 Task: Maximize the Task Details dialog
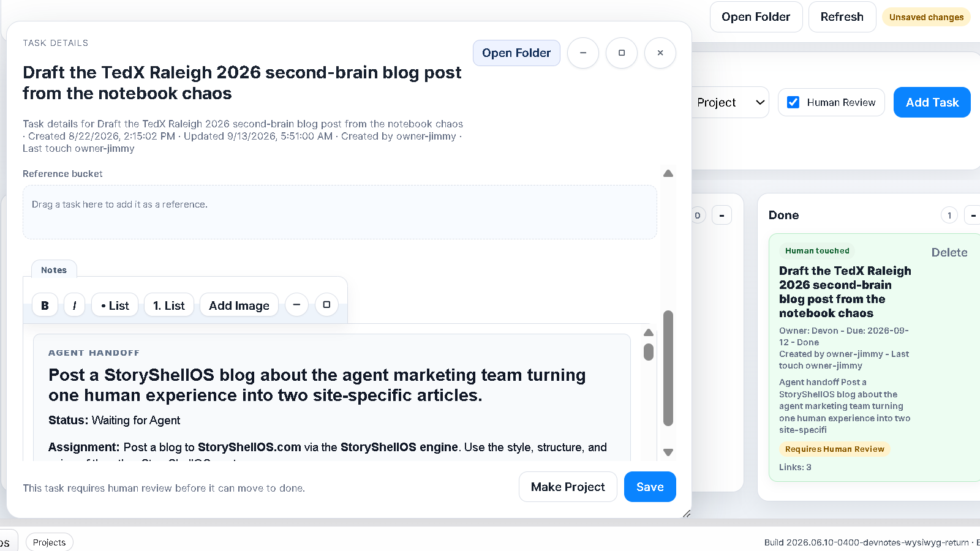[x=622, y=53]
